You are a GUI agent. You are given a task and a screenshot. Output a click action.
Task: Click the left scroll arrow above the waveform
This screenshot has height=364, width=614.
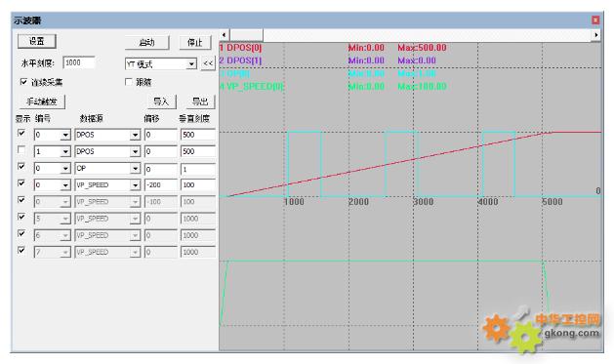(224, 35)
